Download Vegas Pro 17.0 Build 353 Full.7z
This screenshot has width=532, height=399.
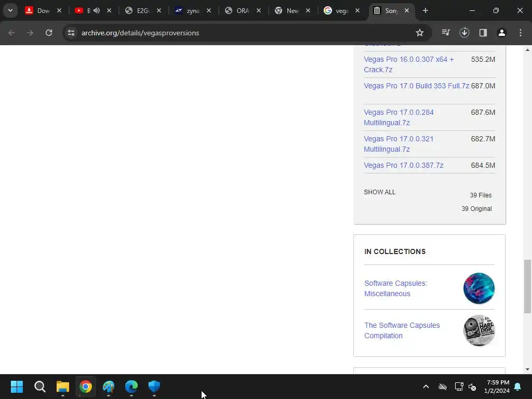[x=416, y=86]
